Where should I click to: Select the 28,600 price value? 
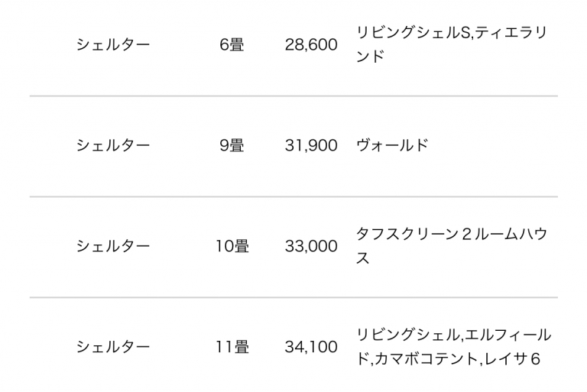coord(310,45)
